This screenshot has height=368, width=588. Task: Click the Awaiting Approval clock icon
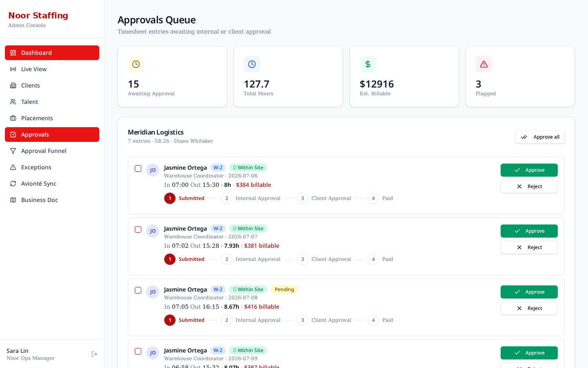point(136,64)
